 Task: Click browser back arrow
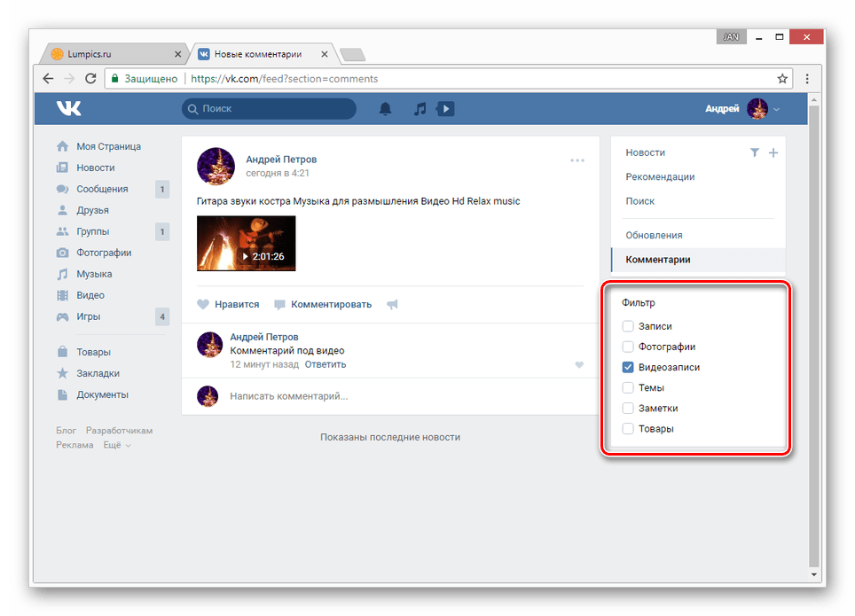(x=48, y=79)
